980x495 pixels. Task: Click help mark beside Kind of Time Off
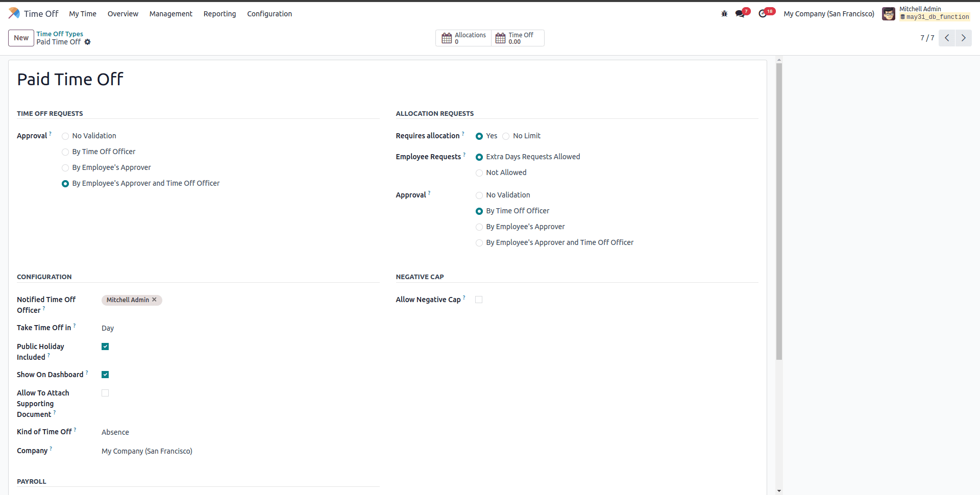[75, 430]
